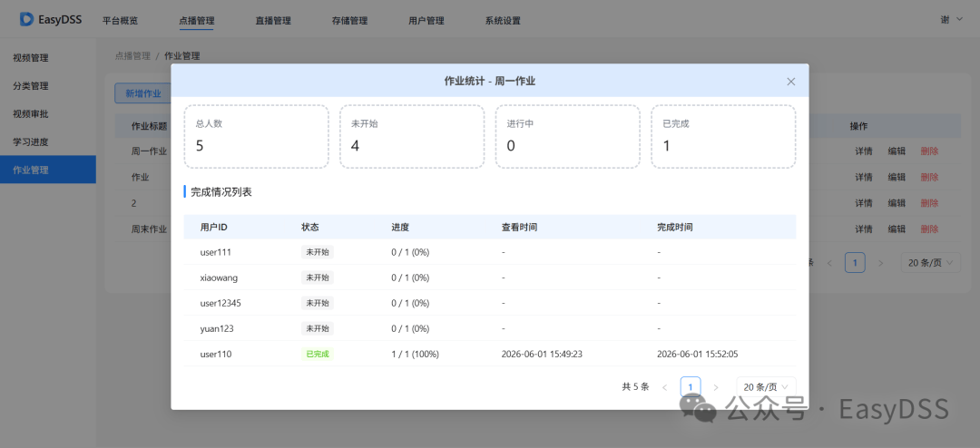The width and height of the screenshot is (980, 448).
Task: Click the 已完成 statistics card
Action: (723, 136)
